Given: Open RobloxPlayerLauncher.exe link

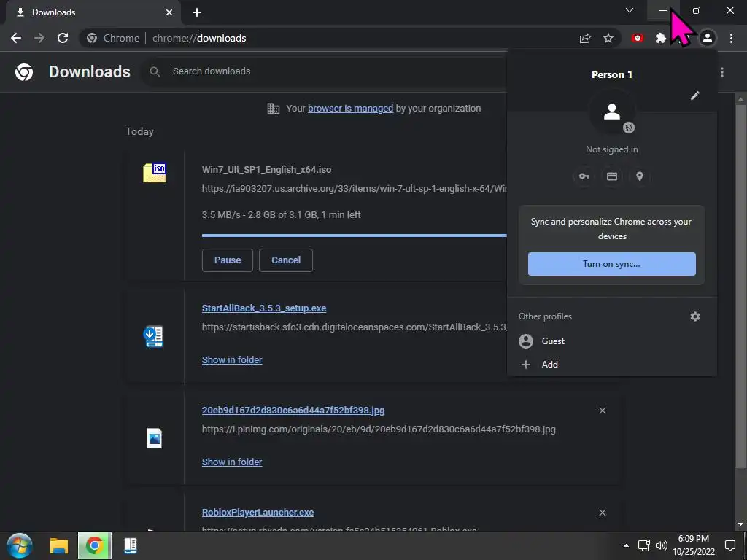Looking at the screenshot, I should pyautogui.click(x=258, y=513).
